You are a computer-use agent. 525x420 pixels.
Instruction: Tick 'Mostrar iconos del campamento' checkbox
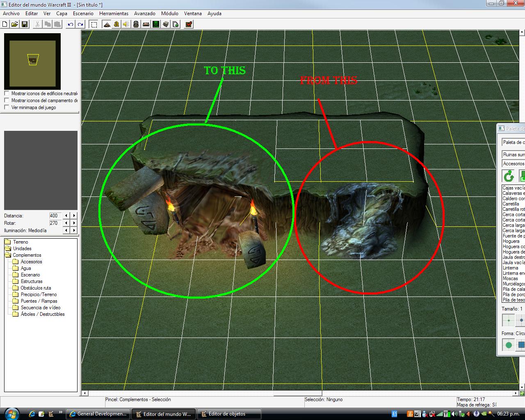[7, 100]
